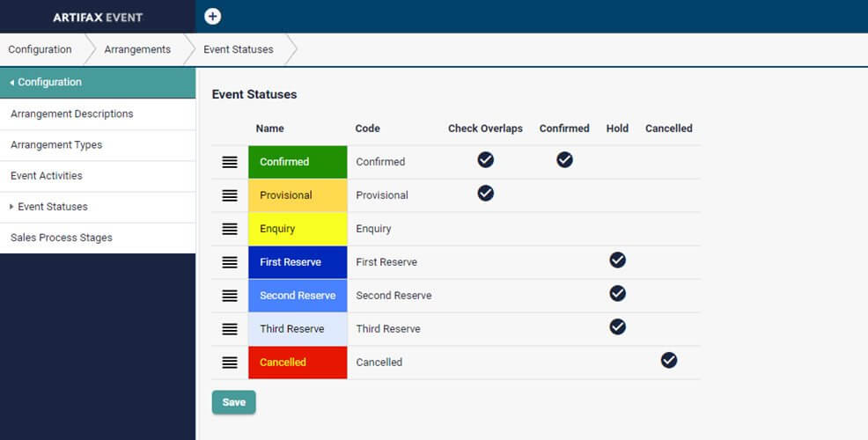Save the event statuses
The height and width of the screenshot is (440, 868).
coord(233,402)
